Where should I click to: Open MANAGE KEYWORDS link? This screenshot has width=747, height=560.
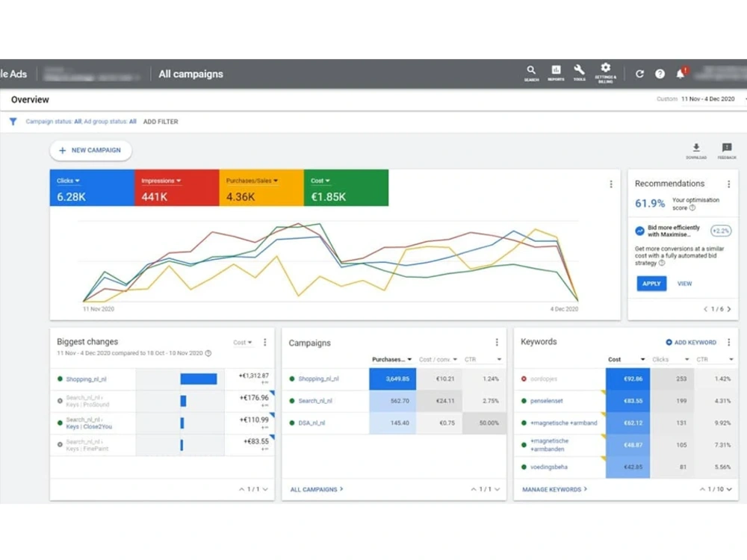[554, 490]
